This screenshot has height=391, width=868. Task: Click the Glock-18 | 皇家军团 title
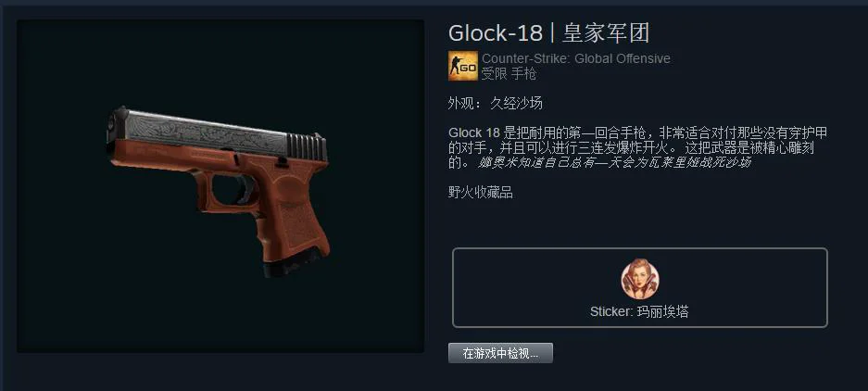click(548, 33)
